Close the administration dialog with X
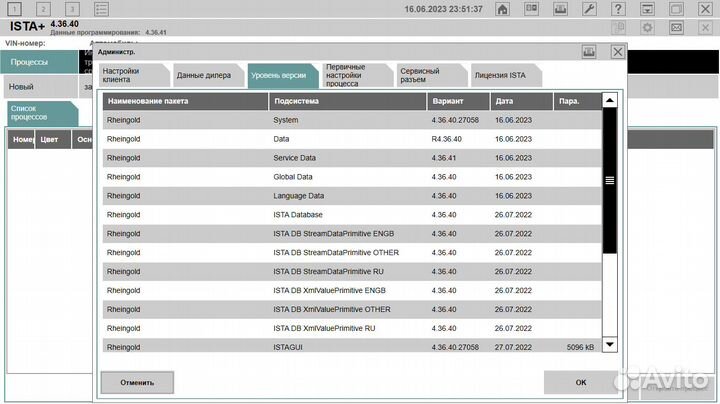The width and height of the screenshot is (720, 404). [x=618, y=52]
